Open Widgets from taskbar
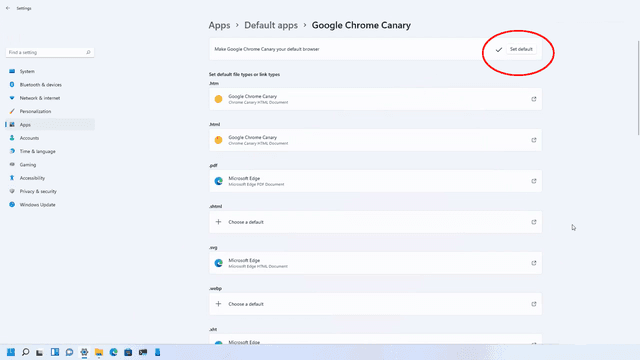640x360 pixels. click(55, 352)
